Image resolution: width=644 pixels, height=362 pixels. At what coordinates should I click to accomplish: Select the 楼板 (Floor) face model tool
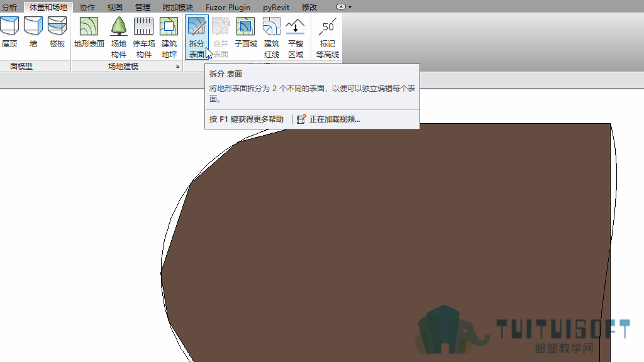[57, 33]
